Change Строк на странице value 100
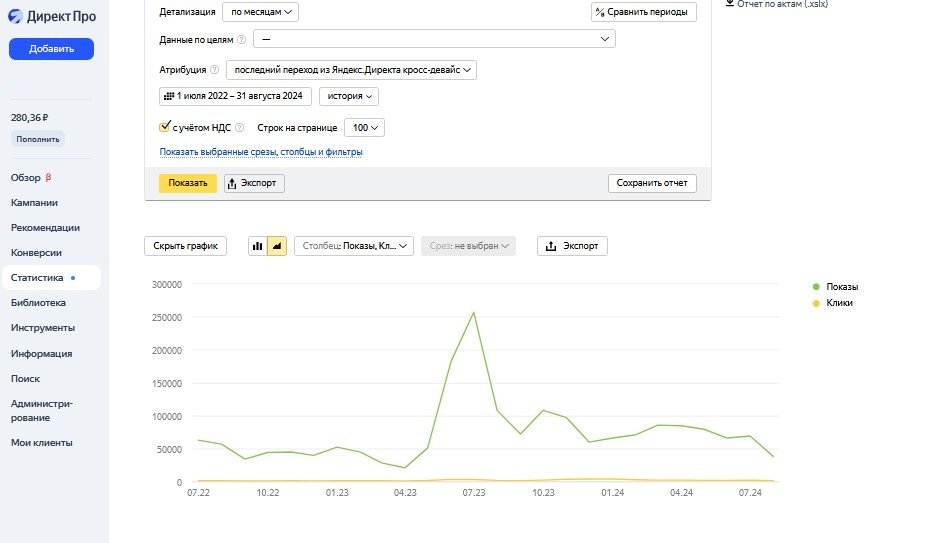 tap(364, 128)
